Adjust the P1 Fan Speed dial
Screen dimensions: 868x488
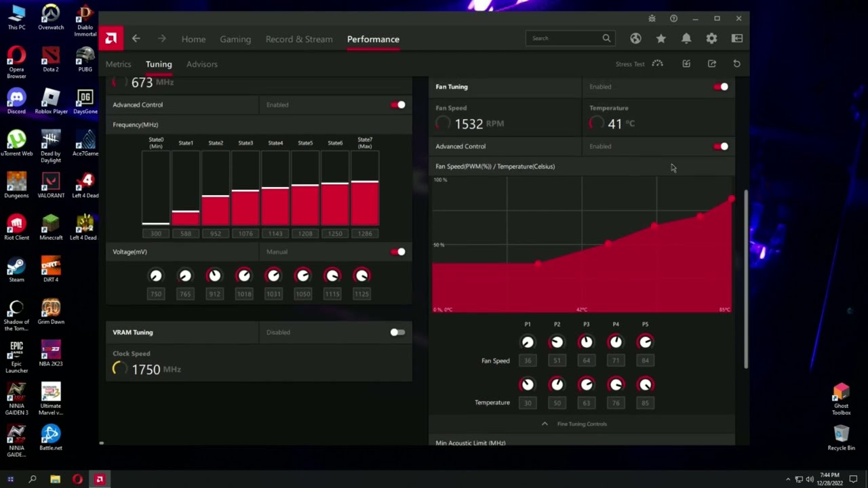[x=528, y=342]
